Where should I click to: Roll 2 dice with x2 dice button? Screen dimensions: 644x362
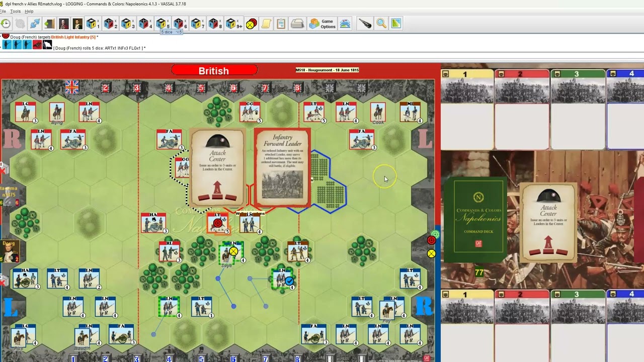[110, 24]
